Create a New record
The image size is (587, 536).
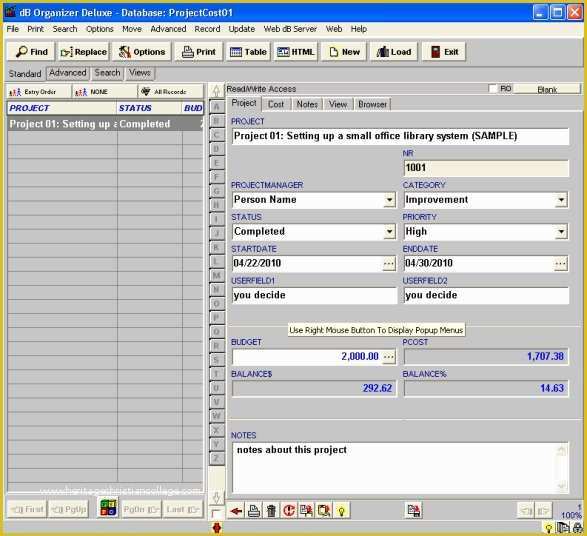[344, 52]
